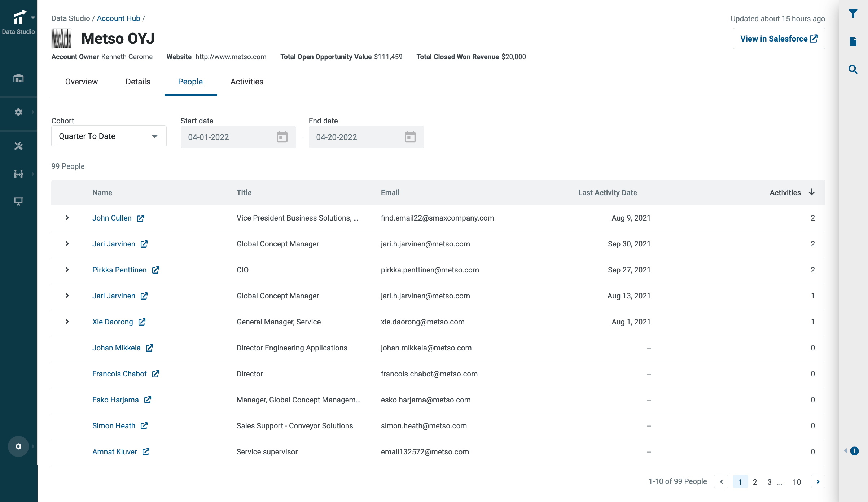Jump to page 10 of results
The height and width of the screenshot is (502, 868).
(x=797, y=482)
